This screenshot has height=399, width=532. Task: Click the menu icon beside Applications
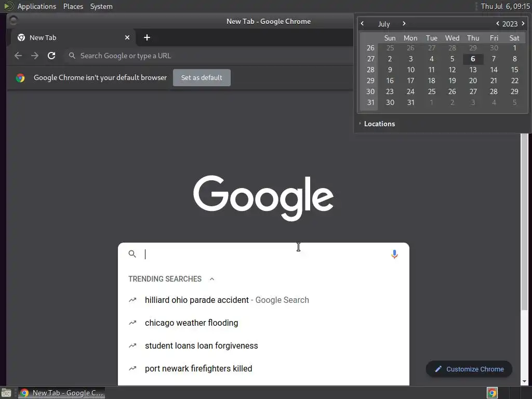pyautogui.click(x=8, y=6)
